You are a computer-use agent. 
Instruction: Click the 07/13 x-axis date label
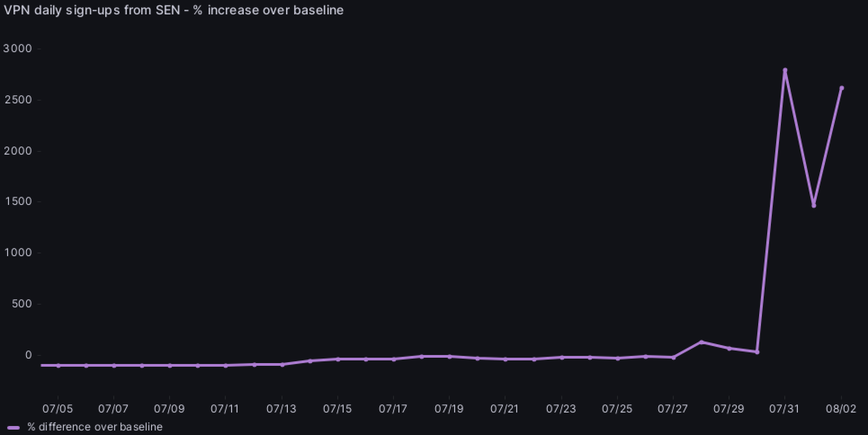pos(282,409)
